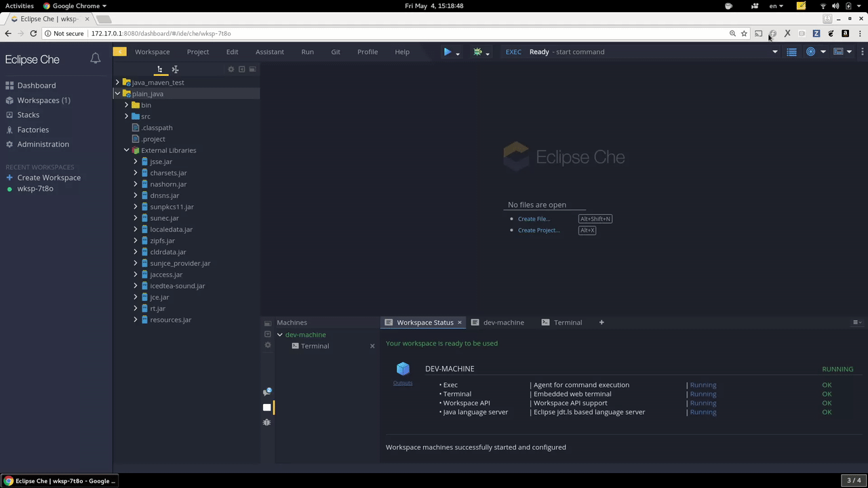Open the Edit menu
Viewport: 868px width, 488px height.
click(x=232, y=52)
